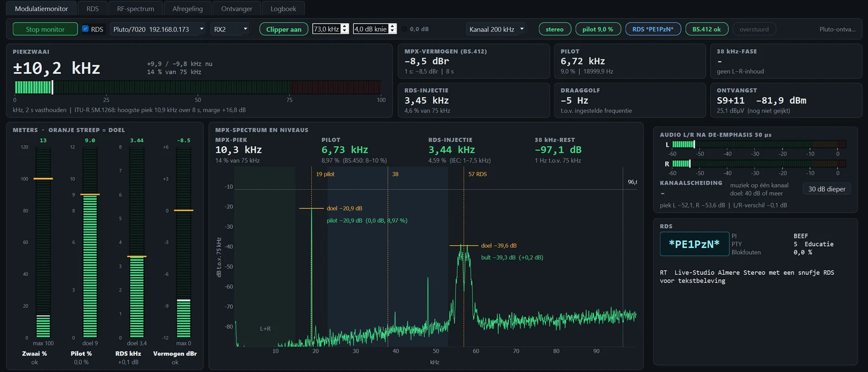Screen dimensions: 868x372
Task: Expand the RX2 input dropdown
Action: click(230, 29)
